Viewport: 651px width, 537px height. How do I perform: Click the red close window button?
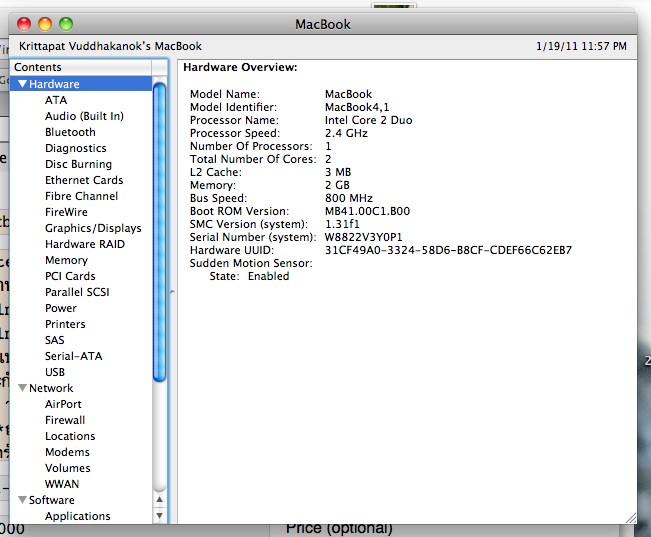[24, 24]
